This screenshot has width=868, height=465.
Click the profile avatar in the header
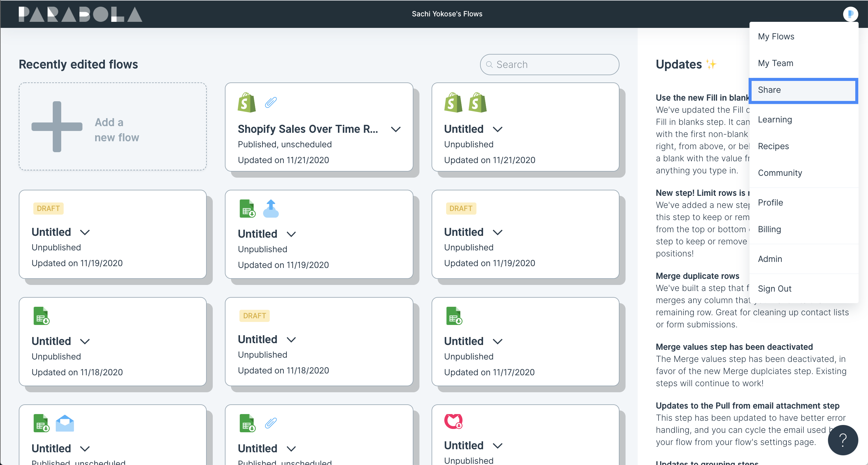pyautogui.click(x=850, y=14)
